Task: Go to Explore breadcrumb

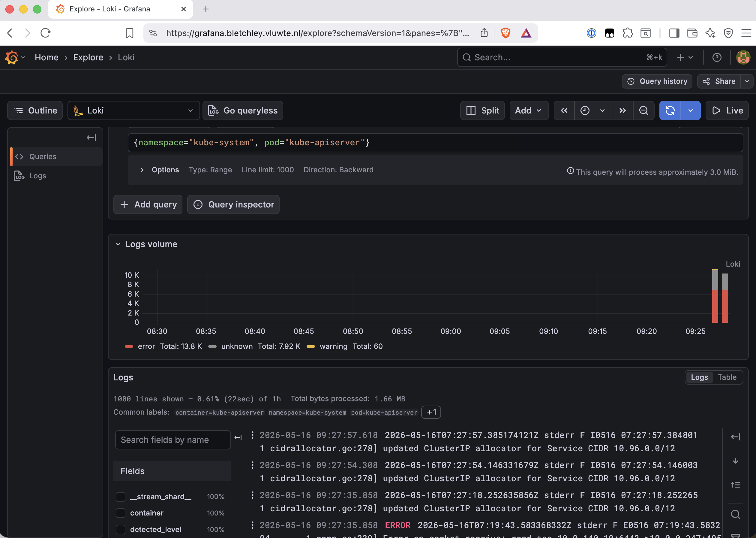Action: [x=88, y=57]
